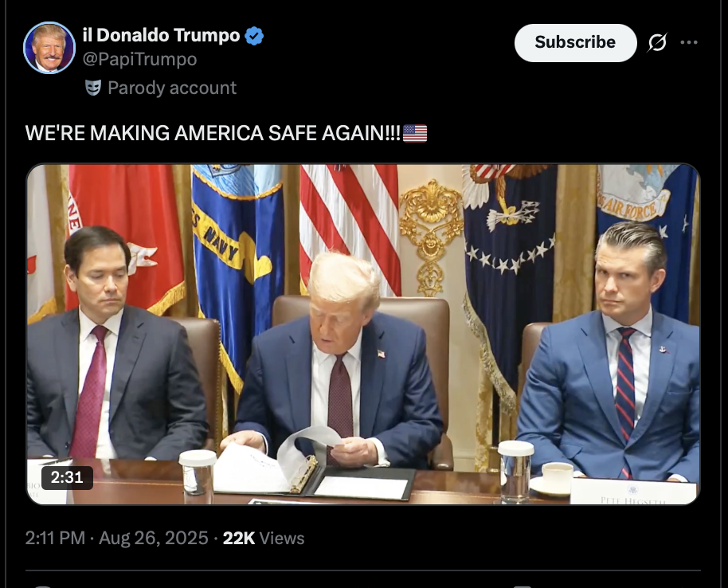This screenshot has height=588, width=728.
Task: Open the il Donaldo Trumpo display name link
Action: click(x=161, y=35)
